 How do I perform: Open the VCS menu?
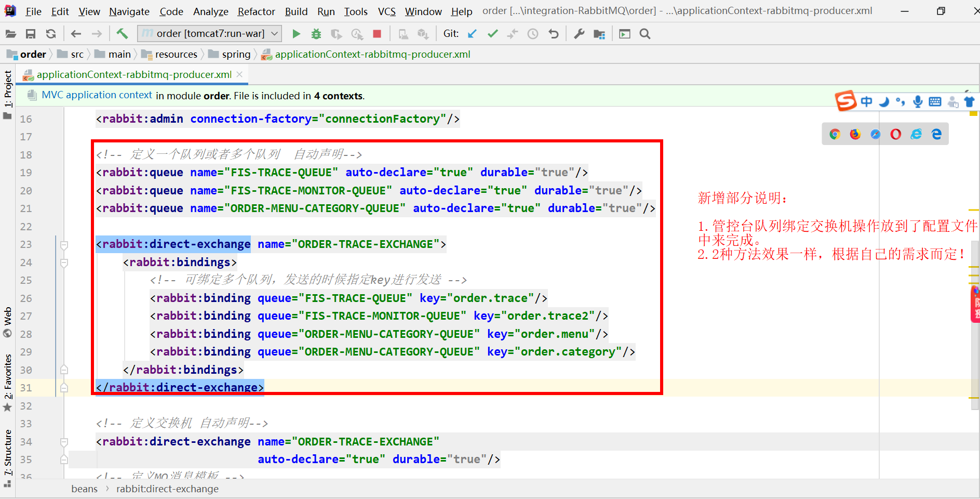tap(386, 11)
